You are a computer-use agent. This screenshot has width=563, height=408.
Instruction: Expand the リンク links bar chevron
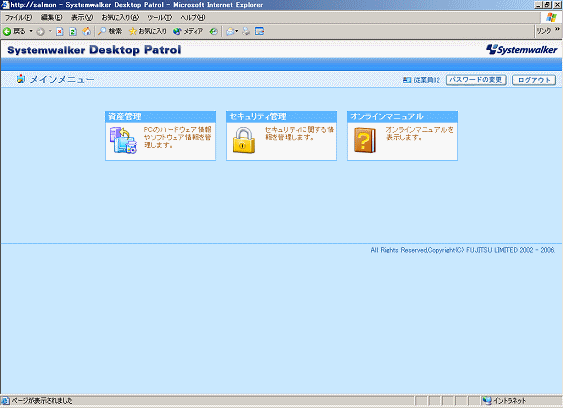(x=557, y=29)
